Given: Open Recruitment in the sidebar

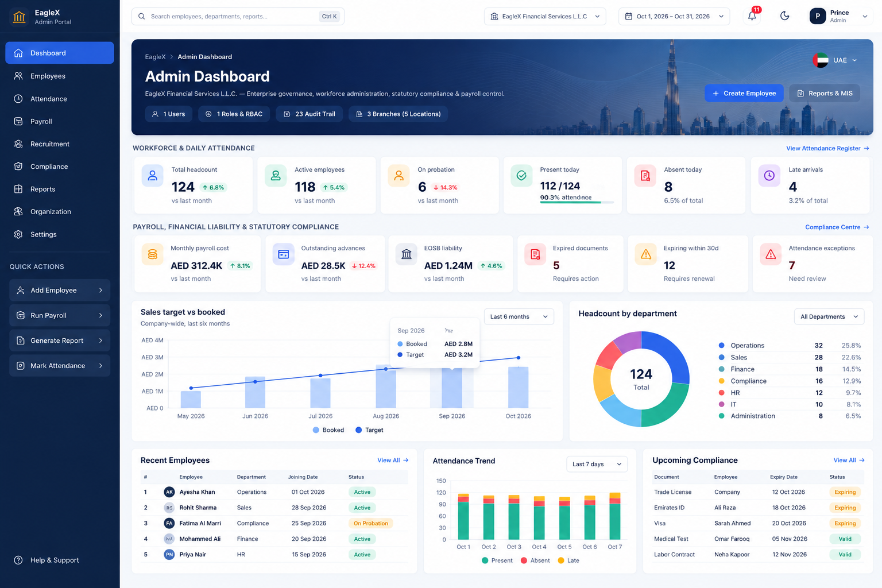Looking at the screenshot, I should tap(60, 144).
